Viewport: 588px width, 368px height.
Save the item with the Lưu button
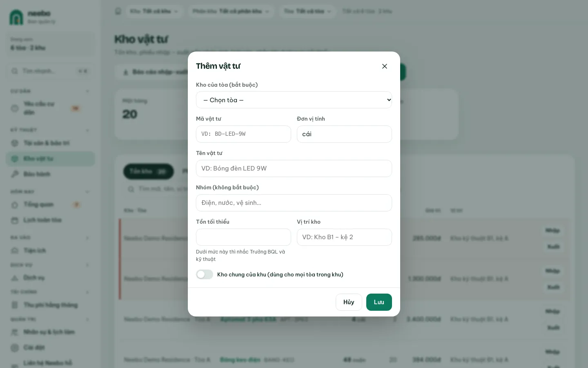point(379,302)
